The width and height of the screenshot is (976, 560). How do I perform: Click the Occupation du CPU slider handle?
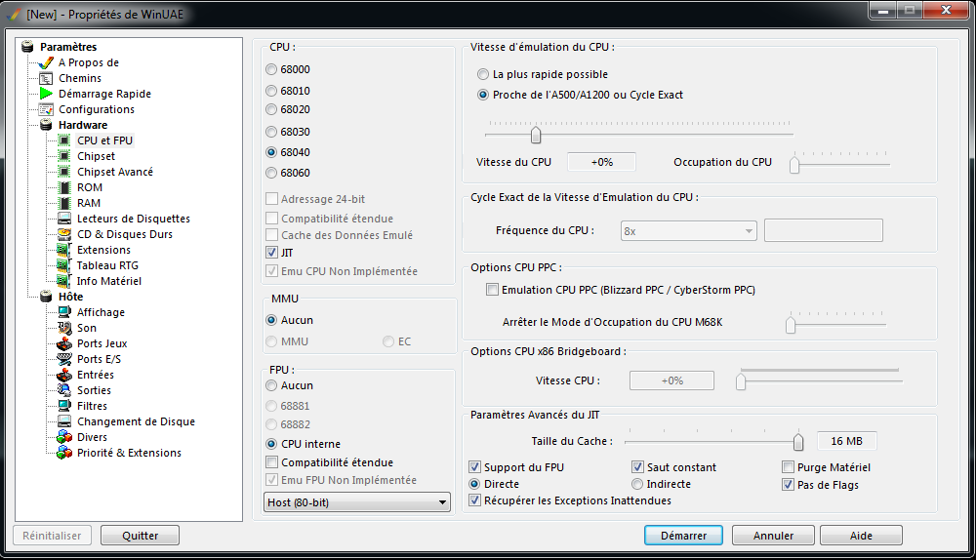pos(794,165)
